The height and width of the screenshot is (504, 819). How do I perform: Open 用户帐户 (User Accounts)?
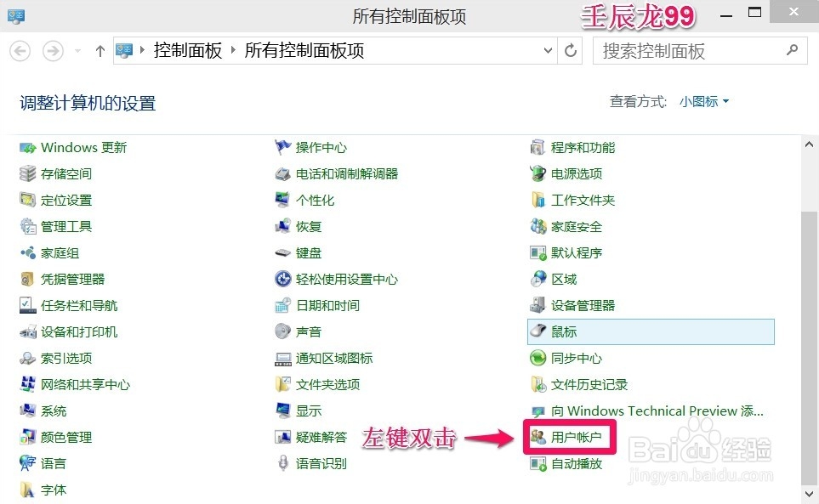pyautogui.click(x=580, y=437)
